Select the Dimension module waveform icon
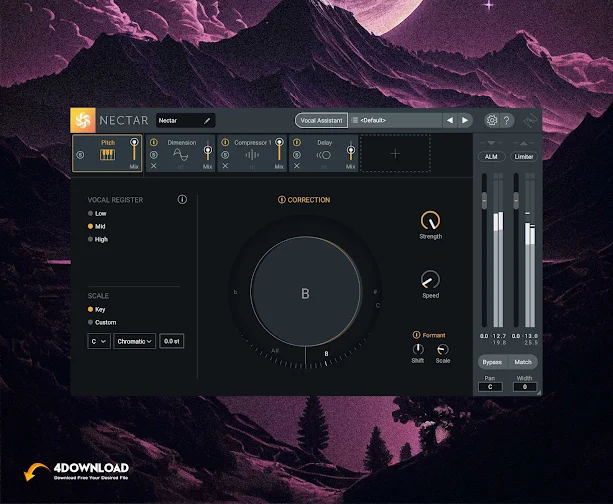613x504 pixels. [x=180, y=155]
